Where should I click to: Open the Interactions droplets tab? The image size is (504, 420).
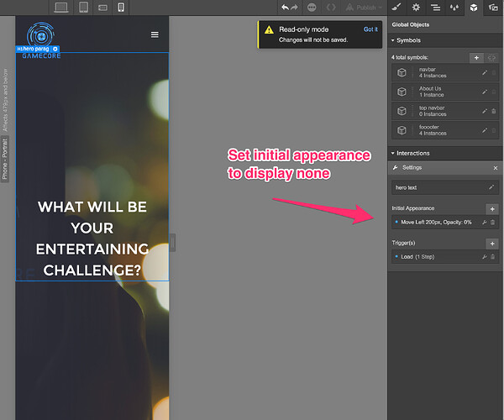pyautogui.click(x=454, y=7)
